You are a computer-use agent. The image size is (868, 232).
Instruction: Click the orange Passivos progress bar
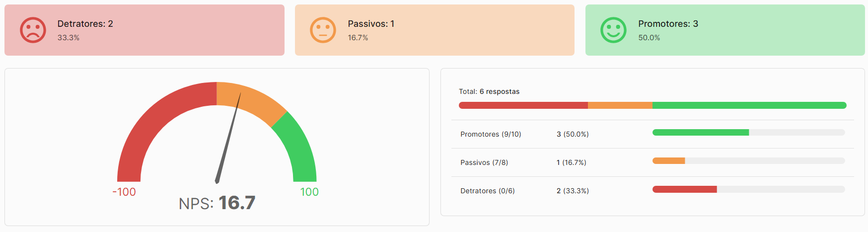pos(668,161)
